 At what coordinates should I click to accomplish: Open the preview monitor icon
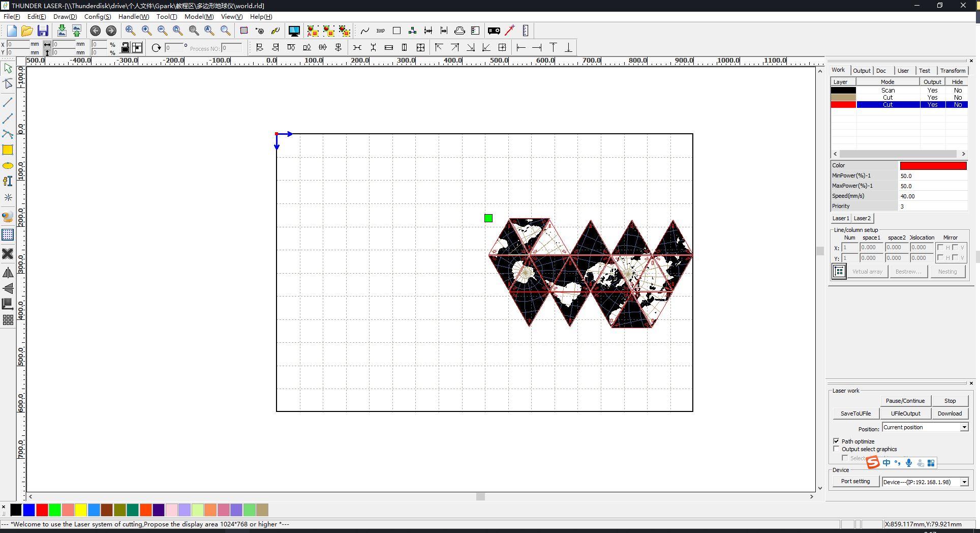[294, 31]
